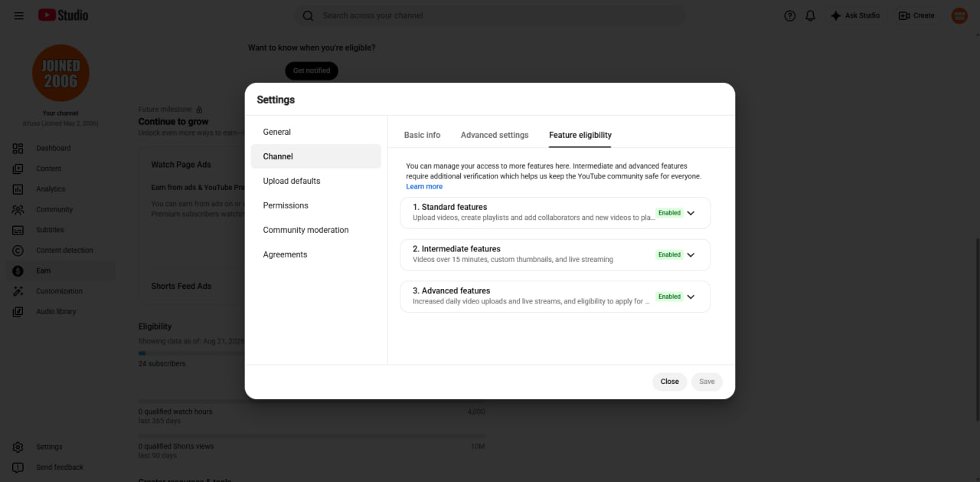Viewport: 980px width, 482px height.
Task: Click the Enabled badge for Standard features
Action: click(669, 213)
